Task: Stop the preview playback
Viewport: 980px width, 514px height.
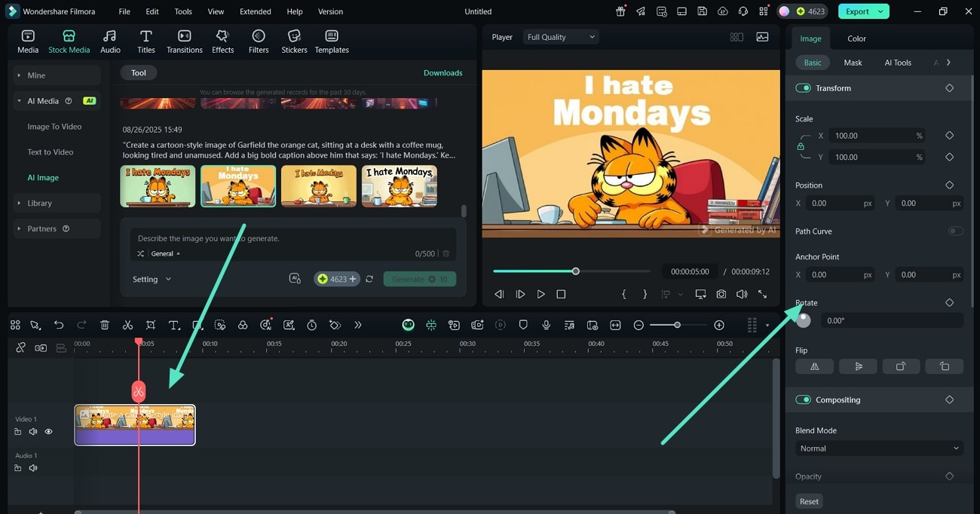Action: 561,295
